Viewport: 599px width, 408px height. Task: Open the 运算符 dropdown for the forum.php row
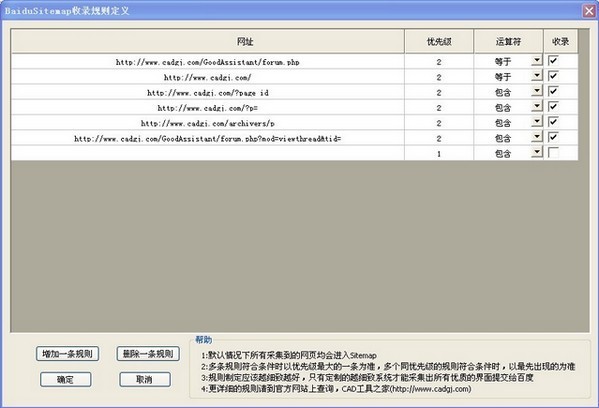tap(537, 60)
